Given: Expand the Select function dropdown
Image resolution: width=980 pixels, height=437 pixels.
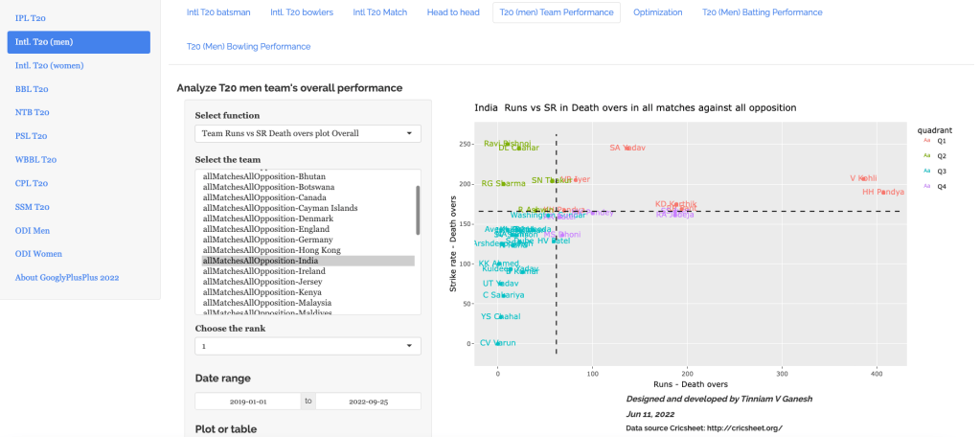Looking at the screenshot, I should point(308,133).
